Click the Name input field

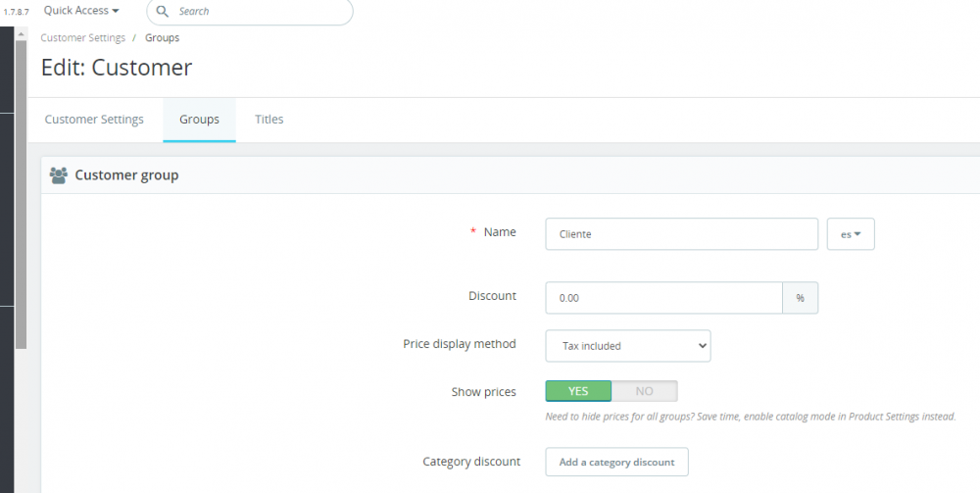click(x=681, y=234)
